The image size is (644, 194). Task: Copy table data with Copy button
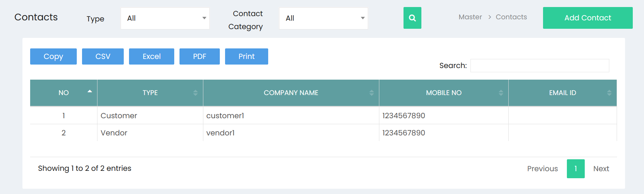click(53, 56)
